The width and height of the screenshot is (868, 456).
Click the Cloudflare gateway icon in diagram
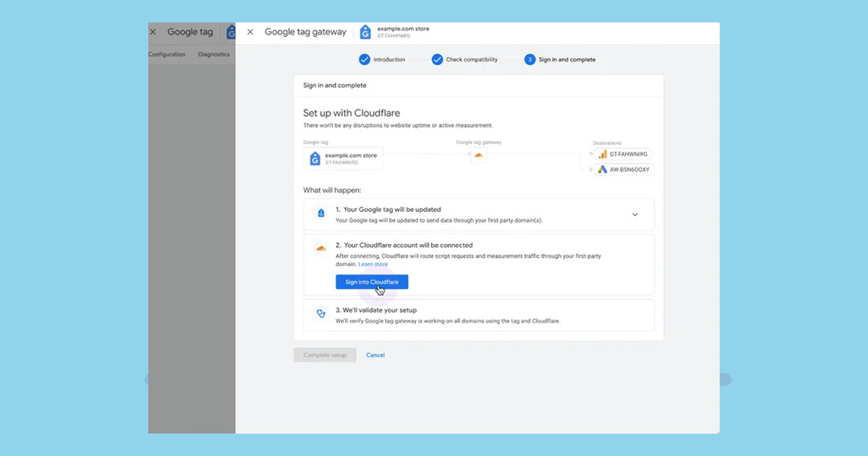(x=478, y=156)
